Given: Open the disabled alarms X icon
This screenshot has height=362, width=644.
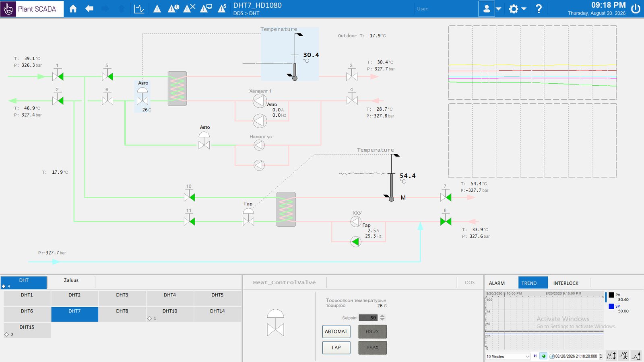Looking at the screenshot, I should [189, 8].
